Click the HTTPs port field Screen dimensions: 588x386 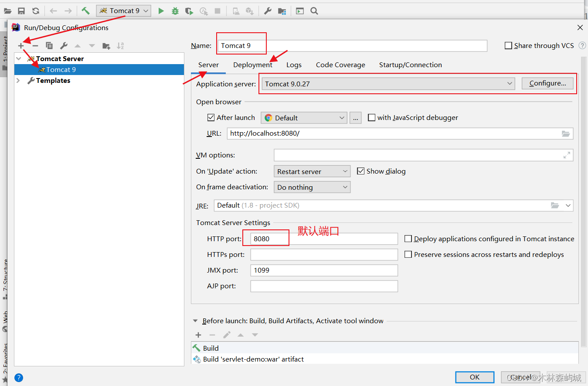[x=324, y=254]
